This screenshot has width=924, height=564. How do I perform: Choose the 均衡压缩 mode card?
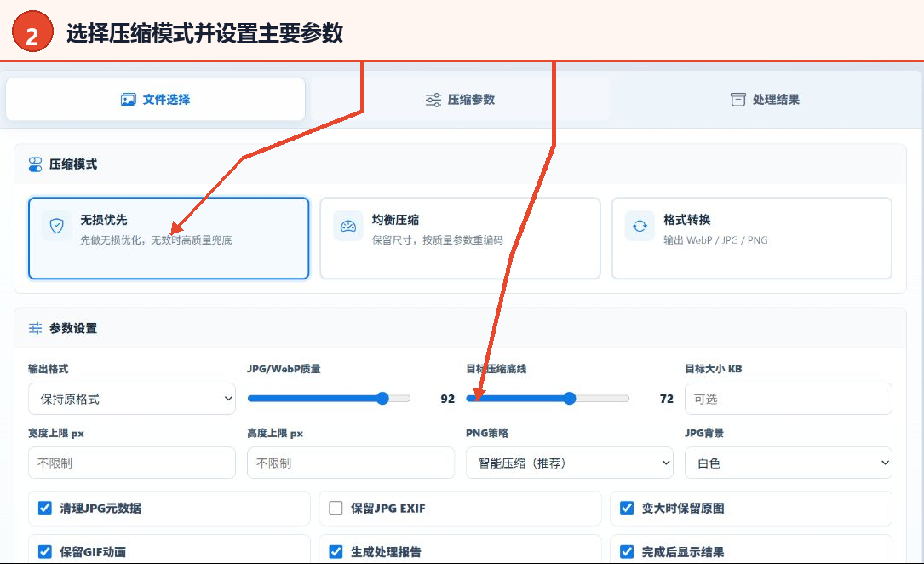[x=460, y=238]
